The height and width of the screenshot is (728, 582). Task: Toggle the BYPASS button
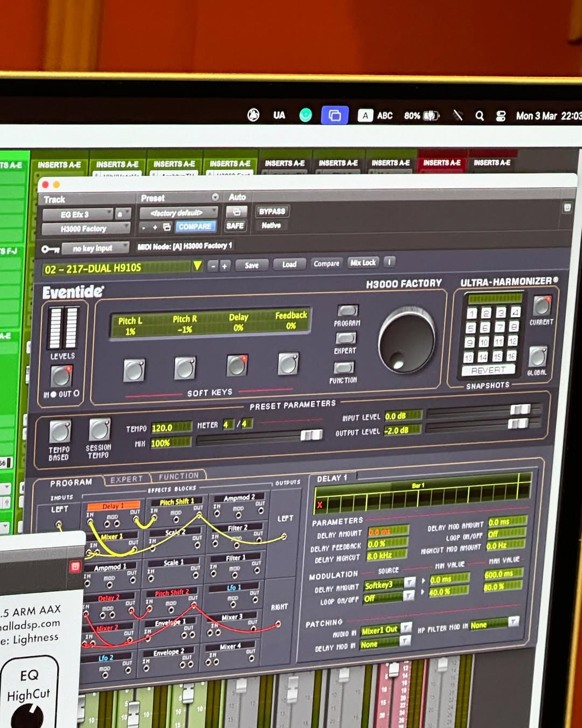pyautogui.click(x=272, y=211)
